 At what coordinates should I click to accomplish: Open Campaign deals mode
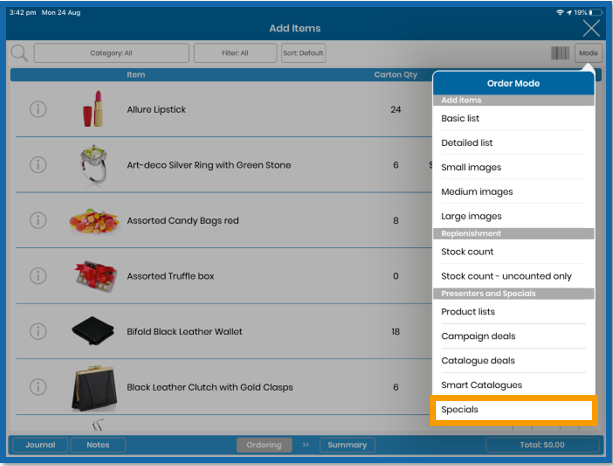click(x=513, y=336)
